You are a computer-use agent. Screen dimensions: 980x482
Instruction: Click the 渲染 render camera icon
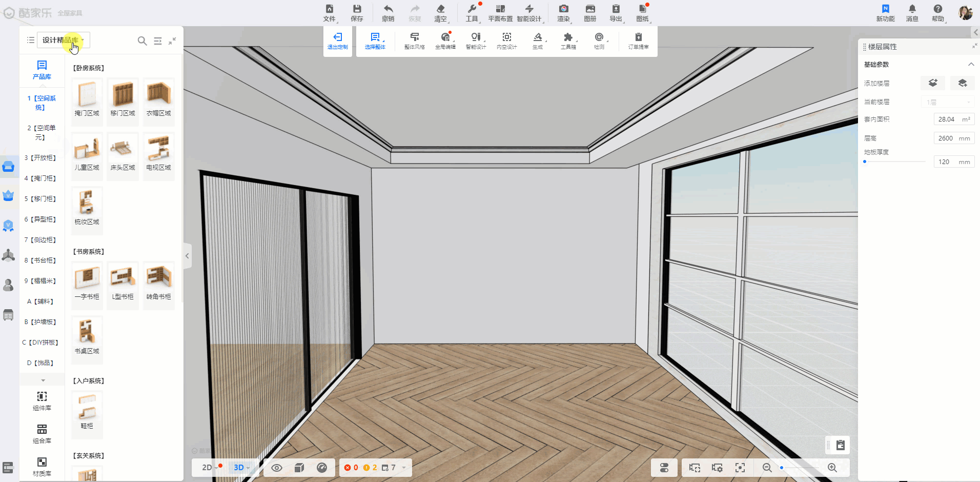tap(563, 9)
